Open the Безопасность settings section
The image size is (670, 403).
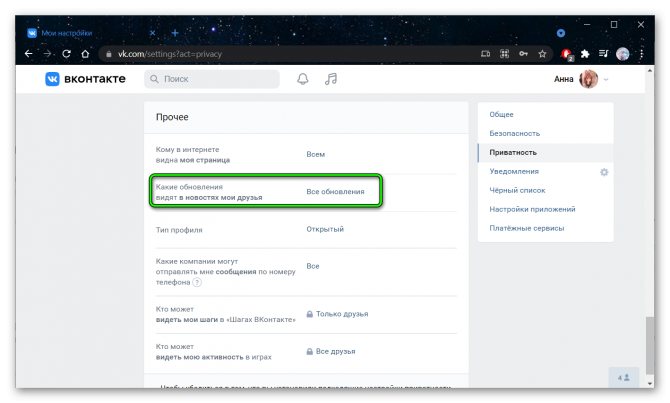[515, 134]
